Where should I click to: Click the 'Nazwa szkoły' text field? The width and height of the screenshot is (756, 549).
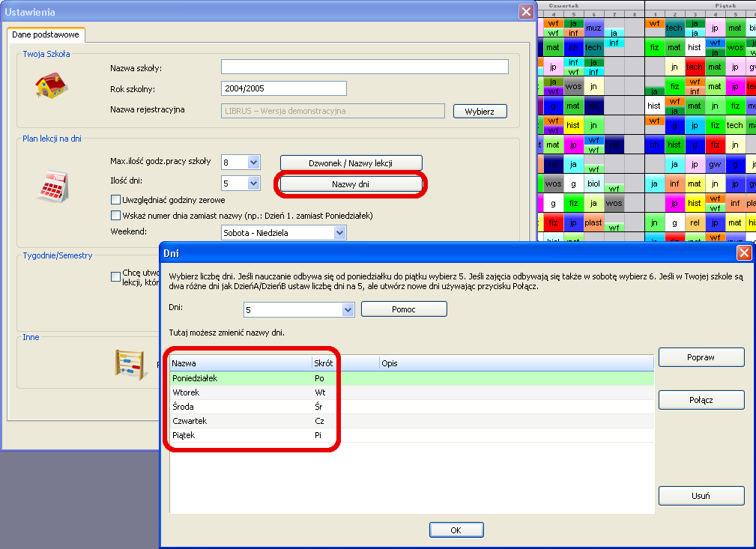pyautogui.click(x=364, y=67)
